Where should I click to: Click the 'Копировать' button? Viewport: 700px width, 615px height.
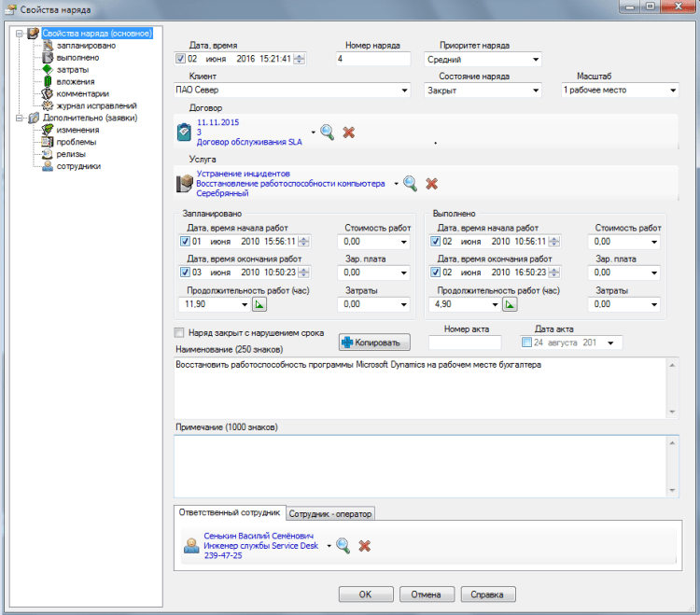[x=374, y=342]
